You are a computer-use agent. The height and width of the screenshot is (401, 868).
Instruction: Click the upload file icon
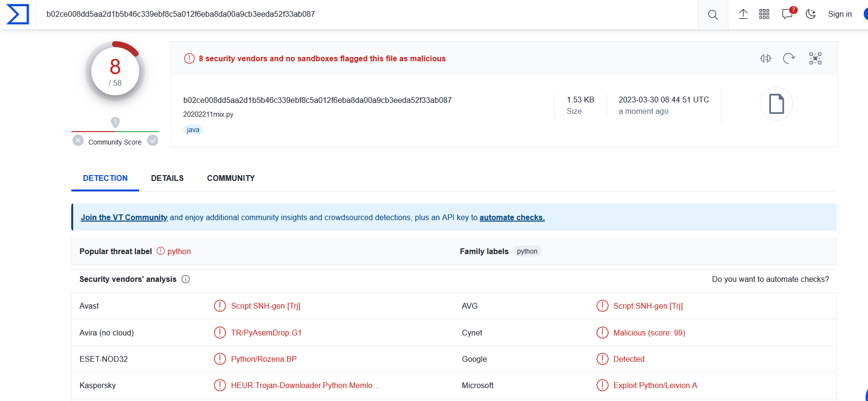coord(743,14)
